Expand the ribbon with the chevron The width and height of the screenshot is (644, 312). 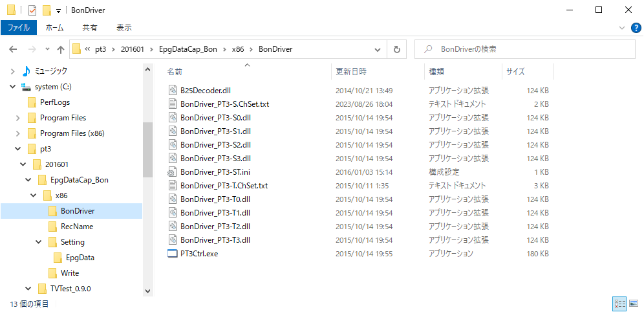tap(622, 28)
